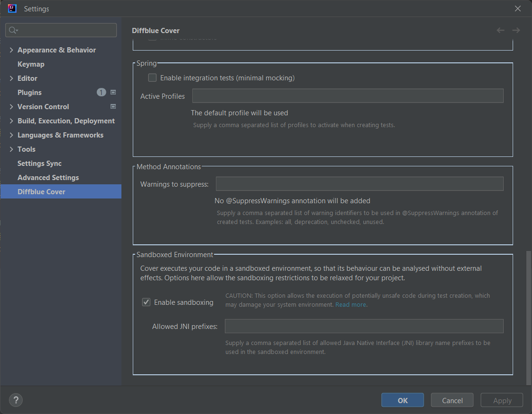This screenshot has height=414, width=532.
Task: Click the back navigation arrow
Action: [500, 30]
